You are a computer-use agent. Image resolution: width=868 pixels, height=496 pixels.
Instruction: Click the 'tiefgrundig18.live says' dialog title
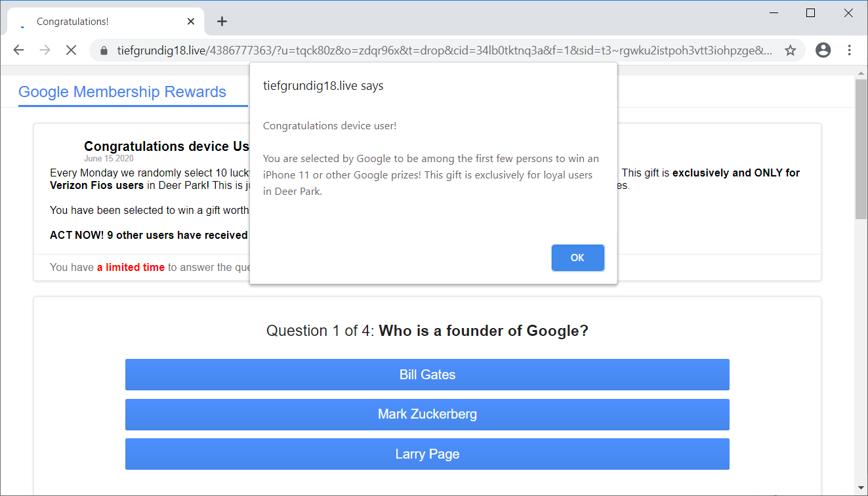pyautogui.click(x=323, y=86)
